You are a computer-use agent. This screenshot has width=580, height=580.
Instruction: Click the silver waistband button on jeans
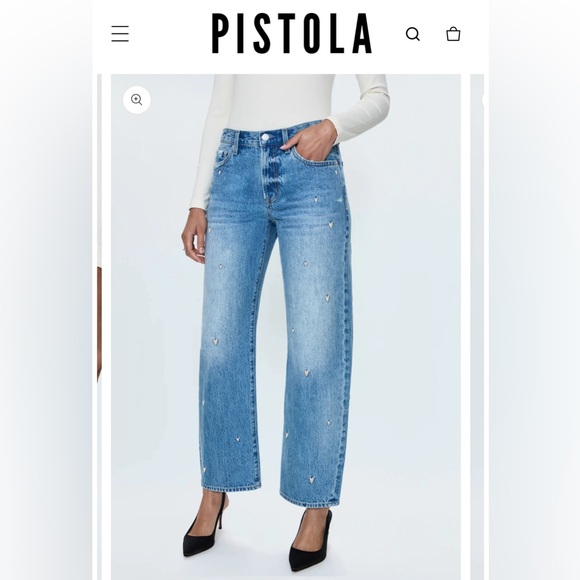(x=265, y=137)
